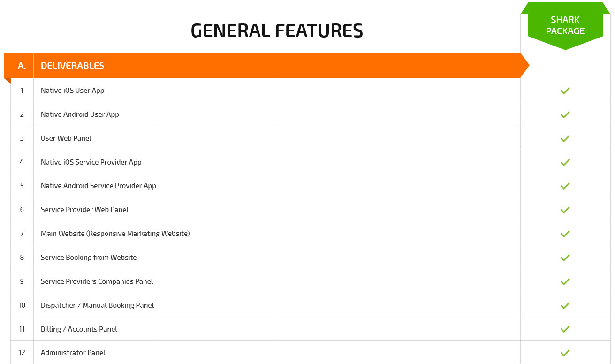The width and height of the screenshot is (615, 364).
Task: Click the checkmark for Main Website row
Action: tap(565, 234)
